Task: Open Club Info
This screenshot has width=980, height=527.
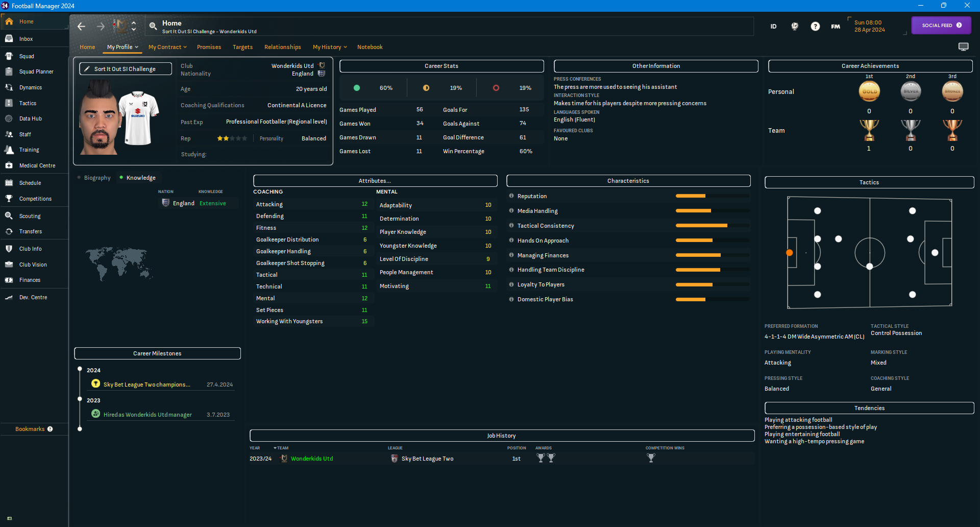Action: (34, 249)
